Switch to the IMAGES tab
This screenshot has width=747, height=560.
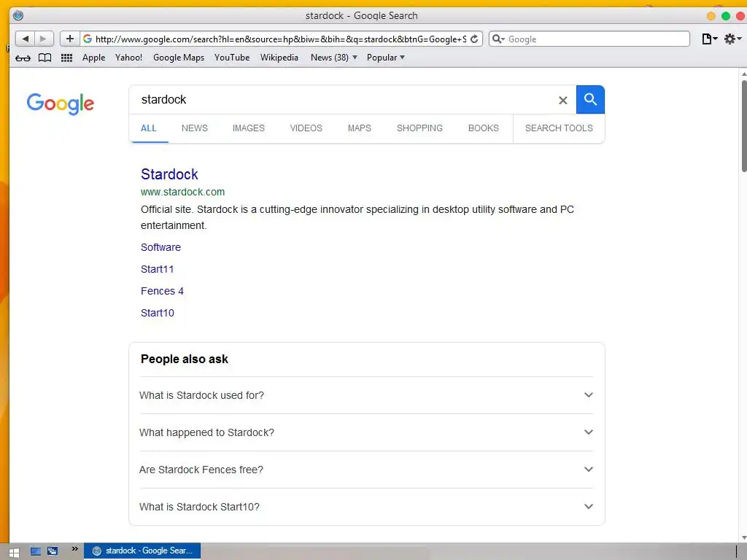tap(249, 128)
